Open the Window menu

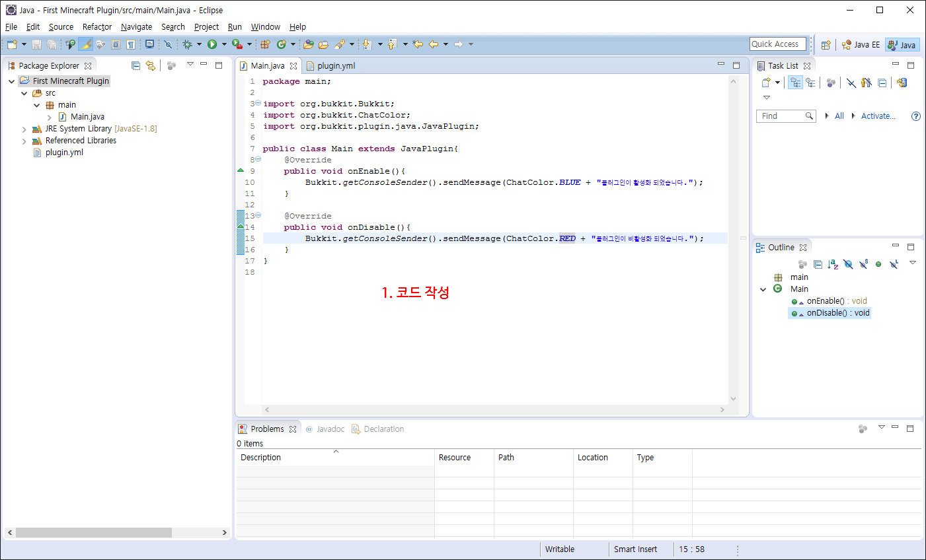pyautogui.click(x=266, y=27)
